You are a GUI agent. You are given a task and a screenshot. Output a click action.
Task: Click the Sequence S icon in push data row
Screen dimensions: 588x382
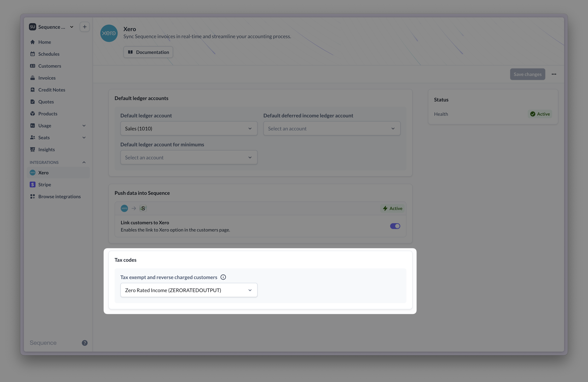[143, 208]
